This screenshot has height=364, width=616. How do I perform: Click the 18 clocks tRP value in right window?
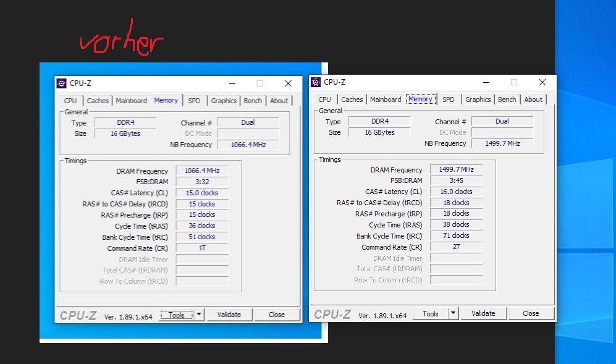coord(456,213)
